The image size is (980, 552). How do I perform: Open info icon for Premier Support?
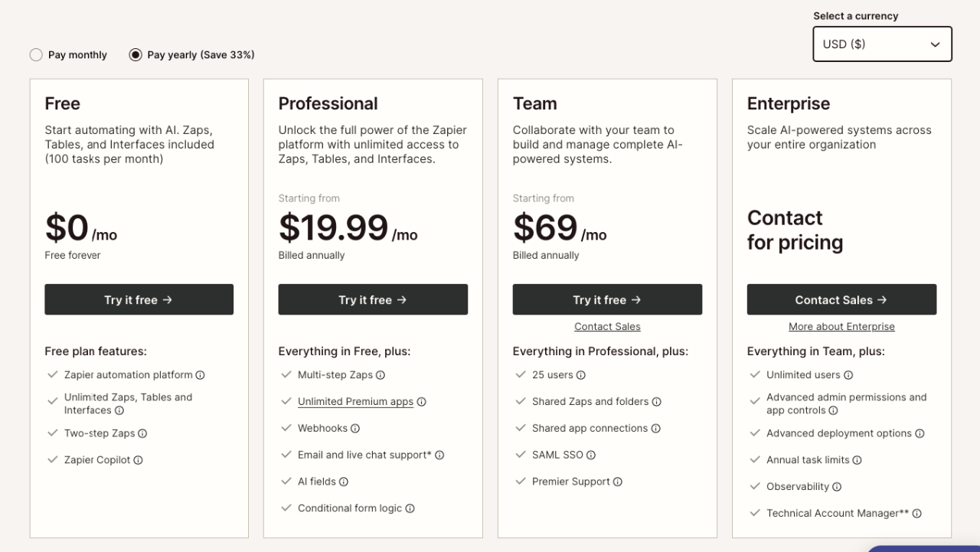tap(618, 482)
